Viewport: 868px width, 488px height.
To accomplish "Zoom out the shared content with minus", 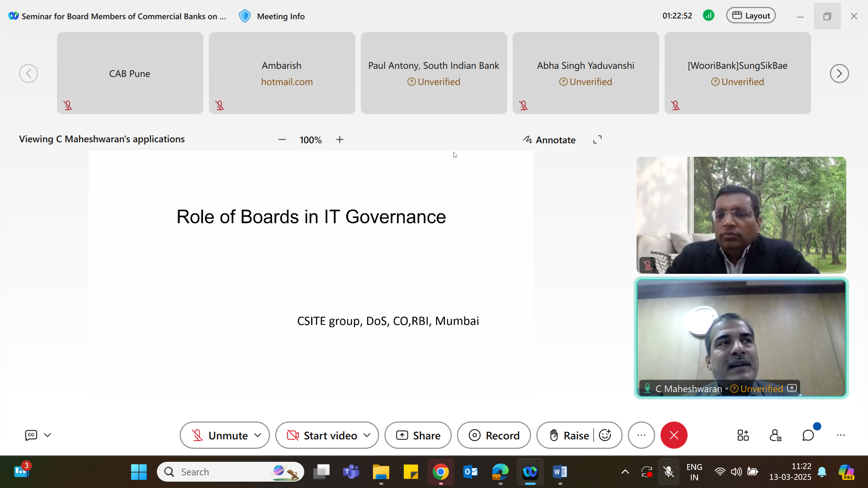I will (x=282, y=140).
